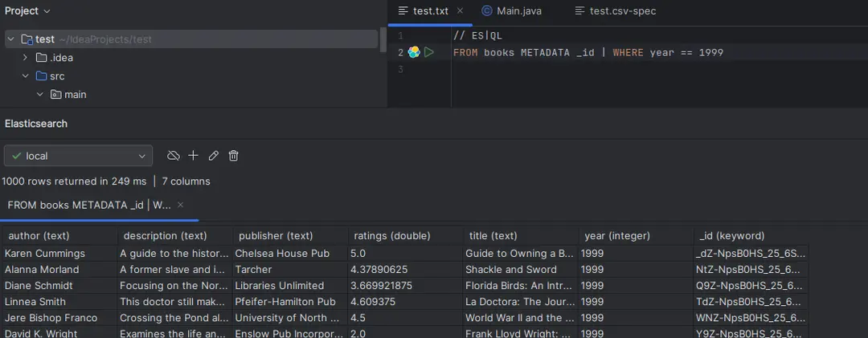Click the 1000 rows returned status text
868x338 pixels.
[x=74, y=181]
